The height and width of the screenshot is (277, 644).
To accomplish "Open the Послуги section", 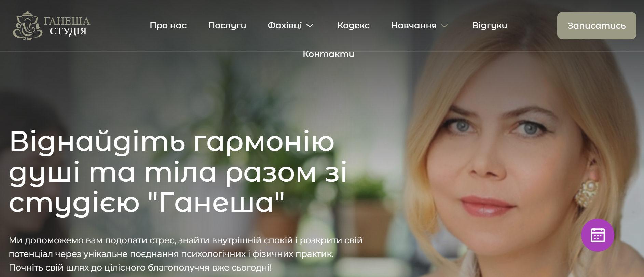I will pos(227,25).
